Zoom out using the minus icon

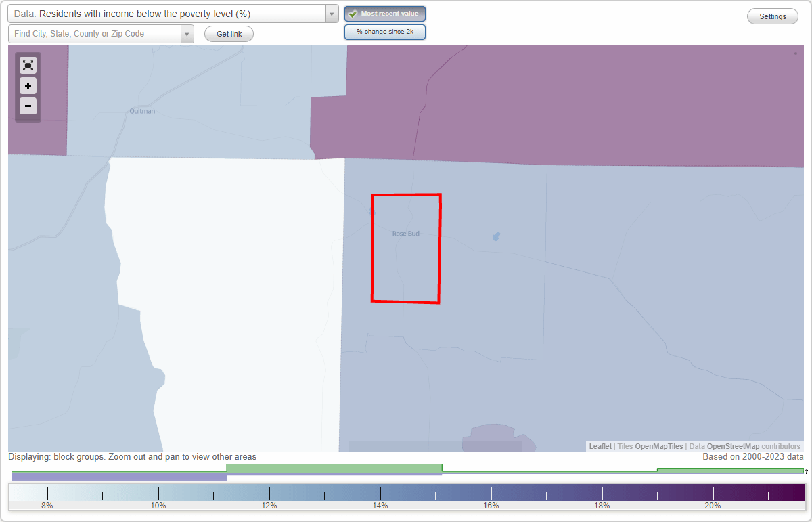28,106
